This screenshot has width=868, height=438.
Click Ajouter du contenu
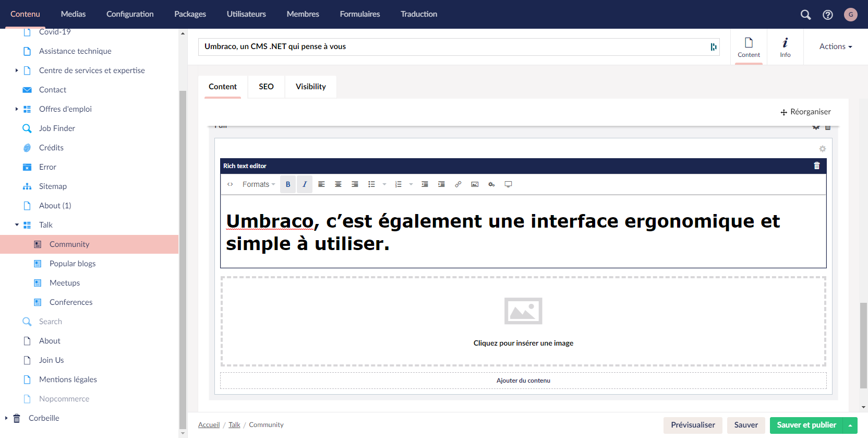[523, 381]
